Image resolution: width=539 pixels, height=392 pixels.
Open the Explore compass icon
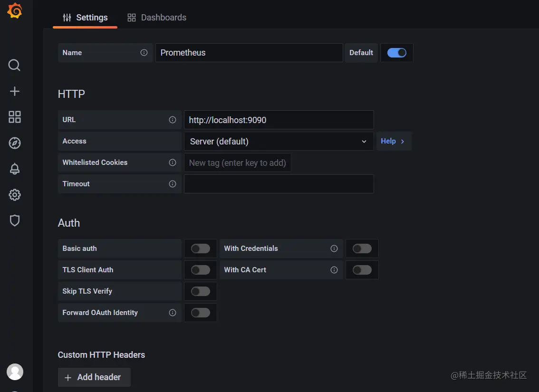15,143
